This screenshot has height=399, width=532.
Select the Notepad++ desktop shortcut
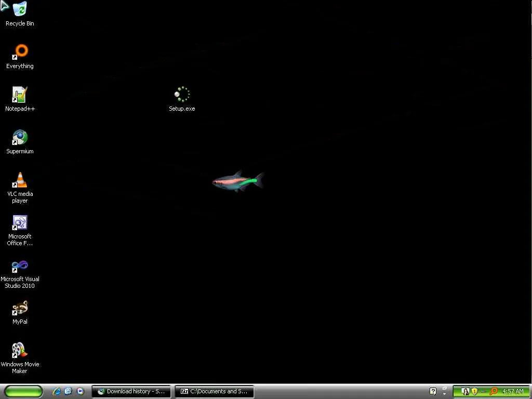(20, 99)
